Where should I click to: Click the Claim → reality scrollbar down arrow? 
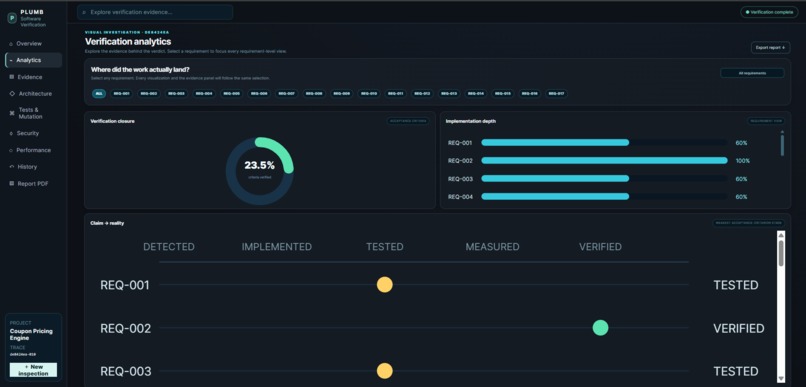781,379
